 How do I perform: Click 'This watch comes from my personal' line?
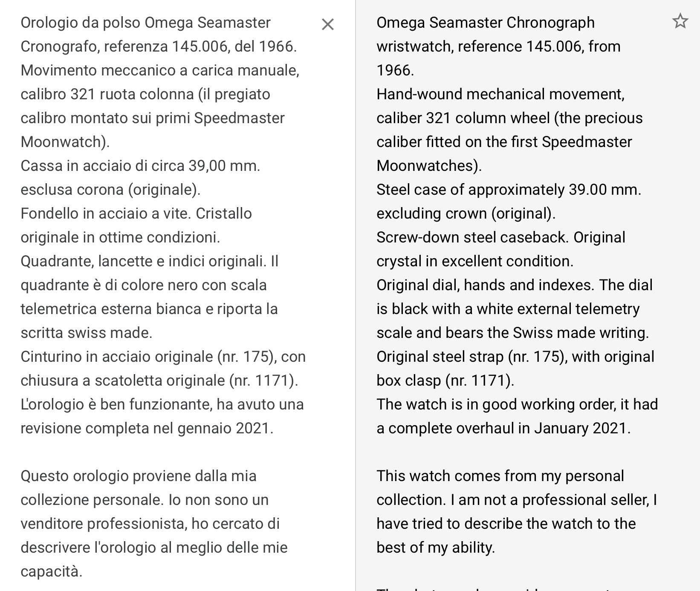pyautogui.click(x=500, y=476)
